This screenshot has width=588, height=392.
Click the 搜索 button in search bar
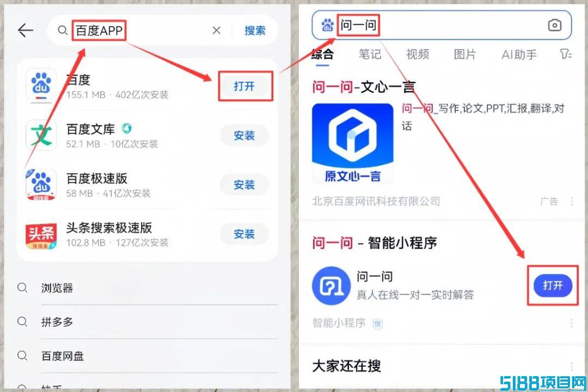[255, 30]
